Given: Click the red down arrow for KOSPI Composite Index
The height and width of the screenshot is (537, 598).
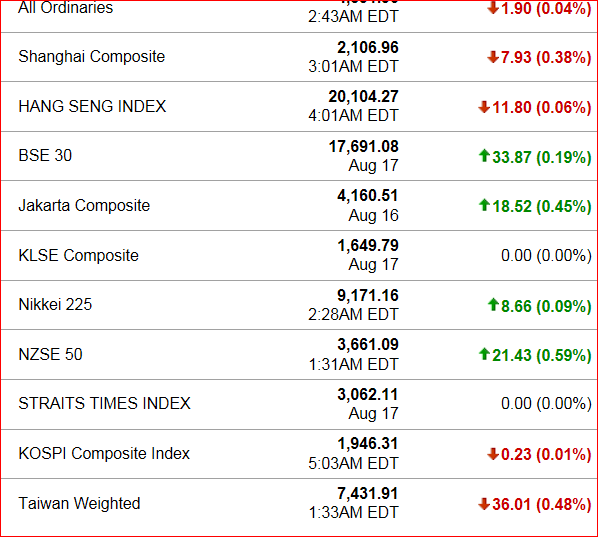Looking at the screenshot, I should click(493, 454).
